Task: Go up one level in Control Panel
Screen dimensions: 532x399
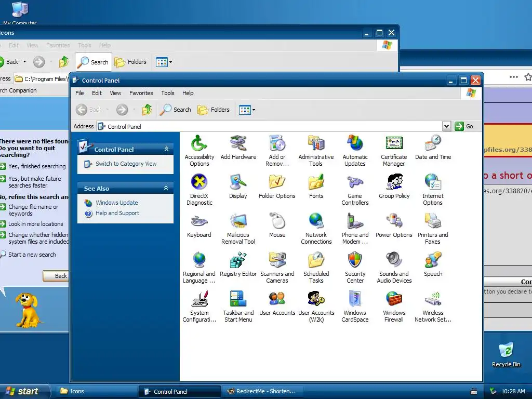Action: coord(147,110)
